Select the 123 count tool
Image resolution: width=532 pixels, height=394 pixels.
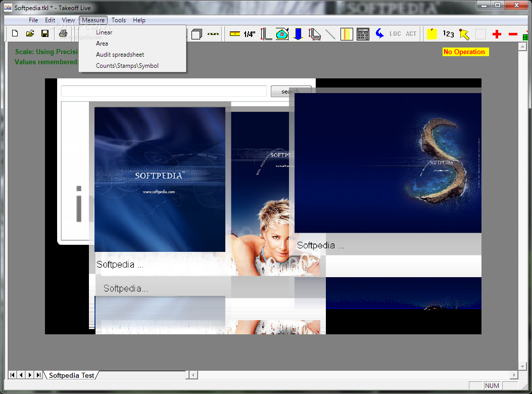coord(448,33)
